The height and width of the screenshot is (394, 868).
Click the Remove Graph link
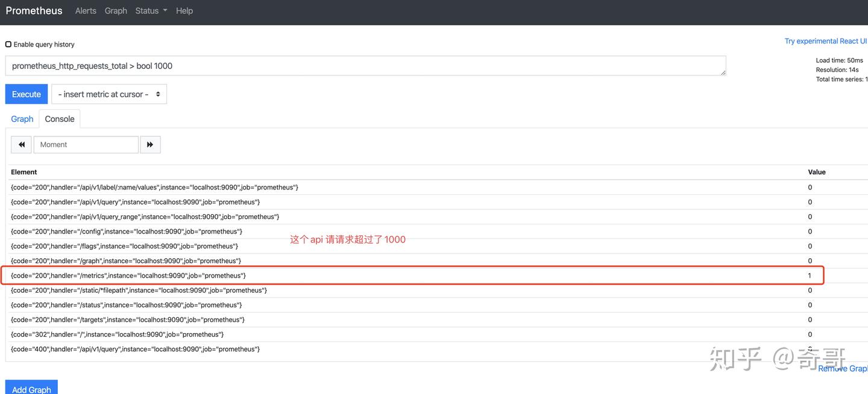pos(843,368)
